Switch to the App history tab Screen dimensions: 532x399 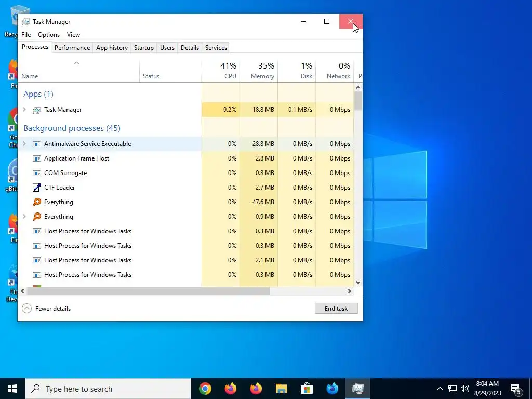[x=112, y=48]
